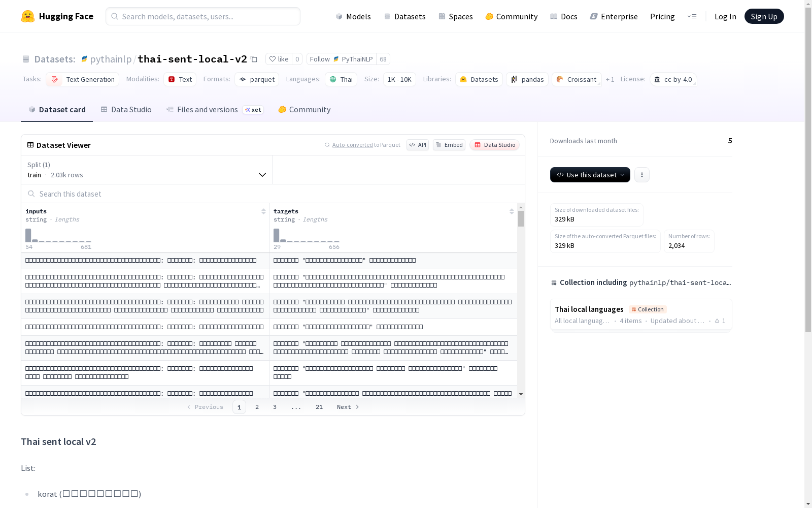Open the Use this dataset dropdown
This screenshot has height=508, width=812.
pyautogui.click(x=590, y=175)
